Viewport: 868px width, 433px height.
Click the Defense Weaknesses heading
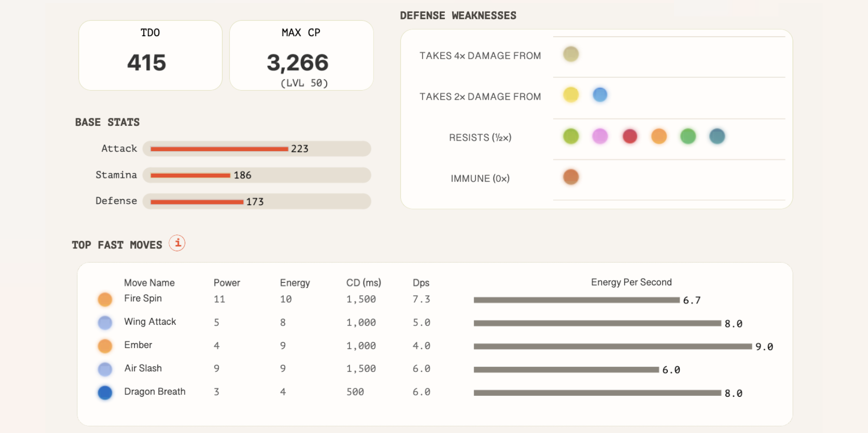pyautogui.click(x=458, y=16)
